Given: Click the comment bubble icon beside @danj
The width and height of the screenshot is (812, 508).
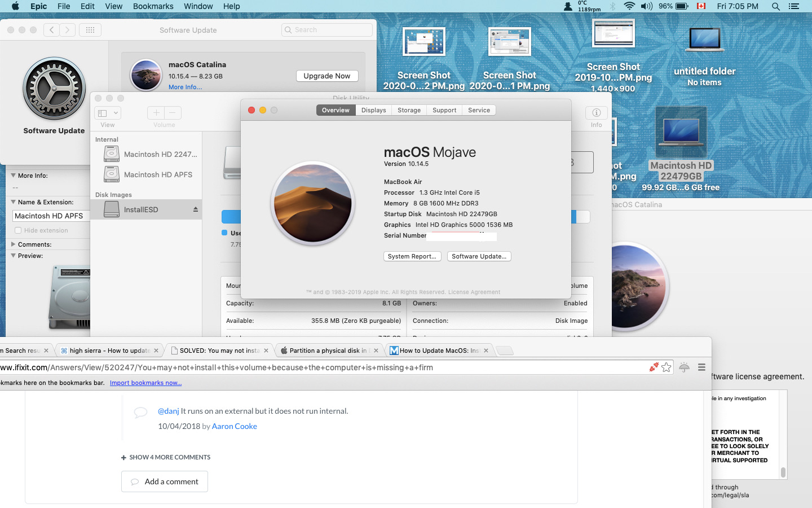Looking at the screenshot, I should pyautogui.click(x=140, y=412).
